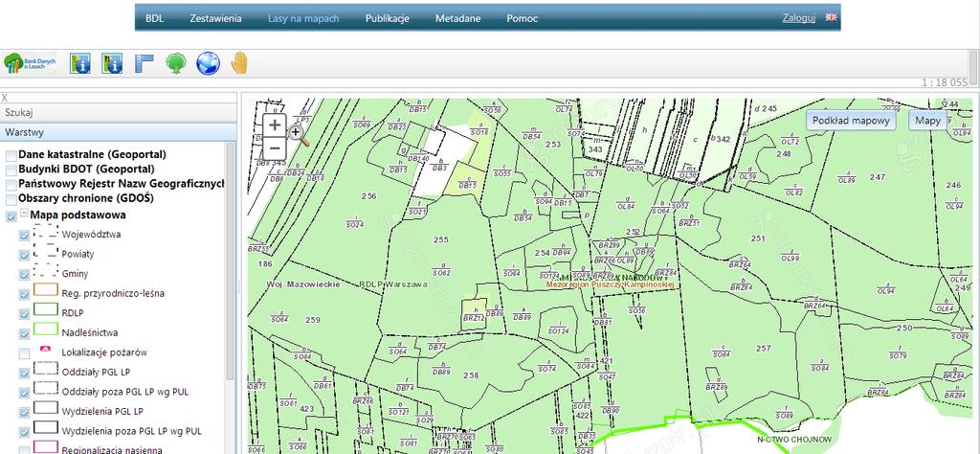Viewport: 980px width, 454px height.
Task: Click the Zaloguj login link
Action: coord(799,17)
